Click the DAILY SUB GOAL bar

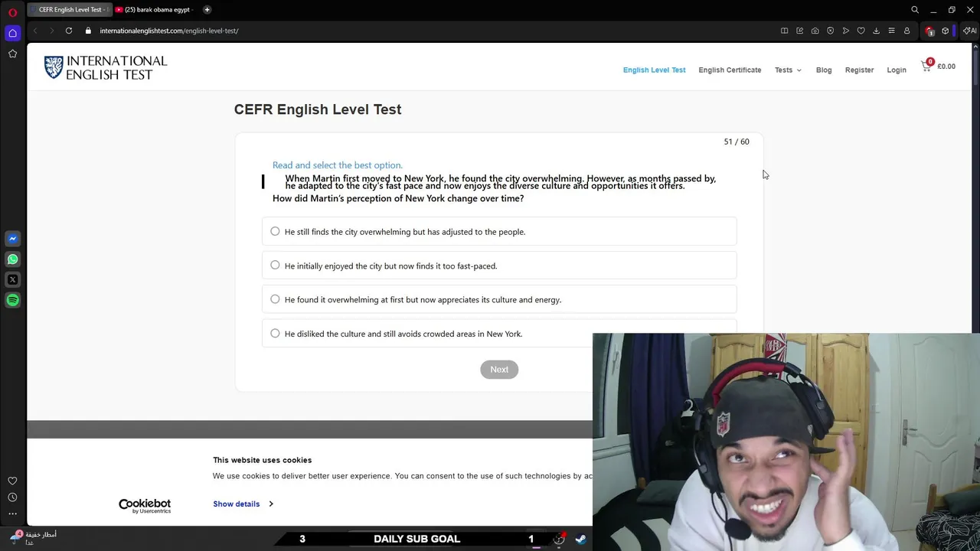click(x=416, y=539)
